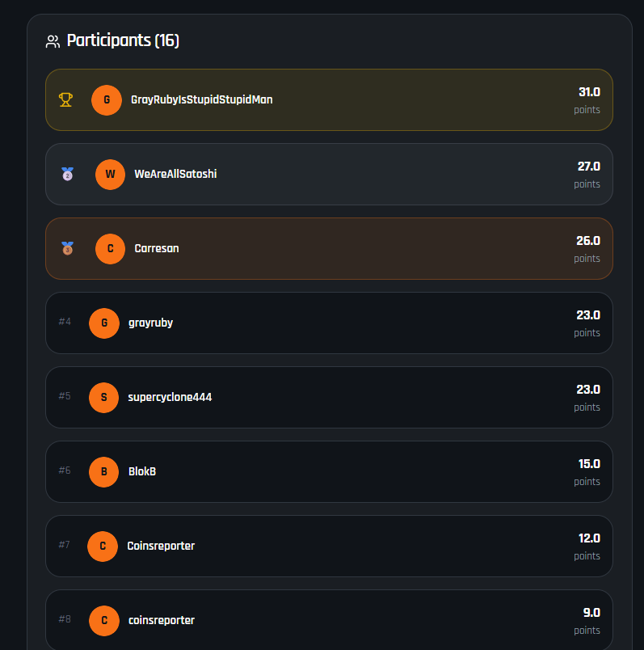The height and width of the screenshot is (650, 644).
Task: Click the #7 rank label
Action: [x=65, y=545]
